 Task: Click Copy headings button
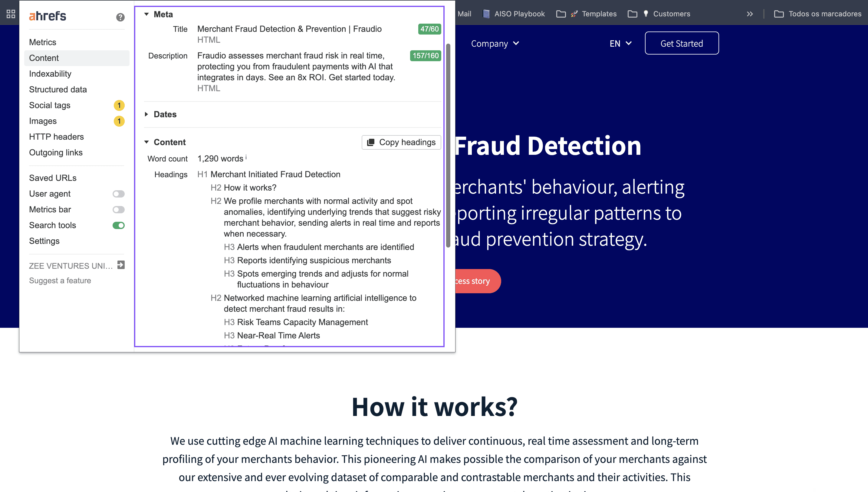[401, 142]
